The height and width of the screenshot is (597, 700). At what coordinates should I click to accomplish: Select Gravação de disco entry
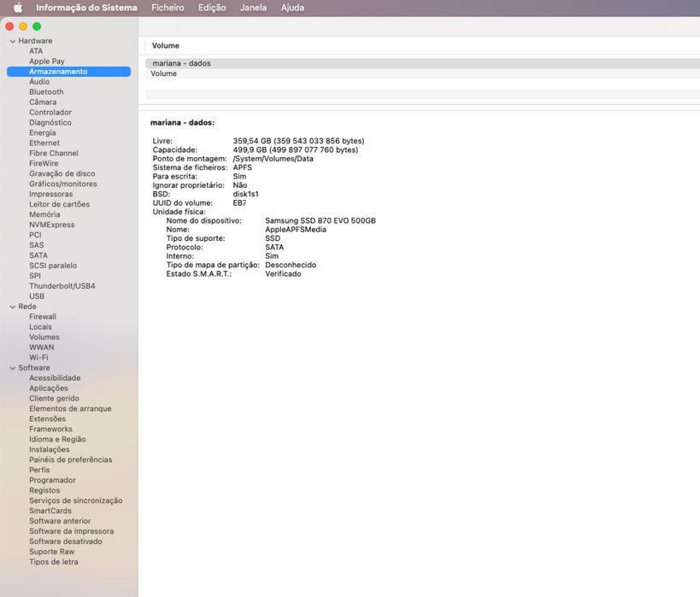click(x=62, y=173)
